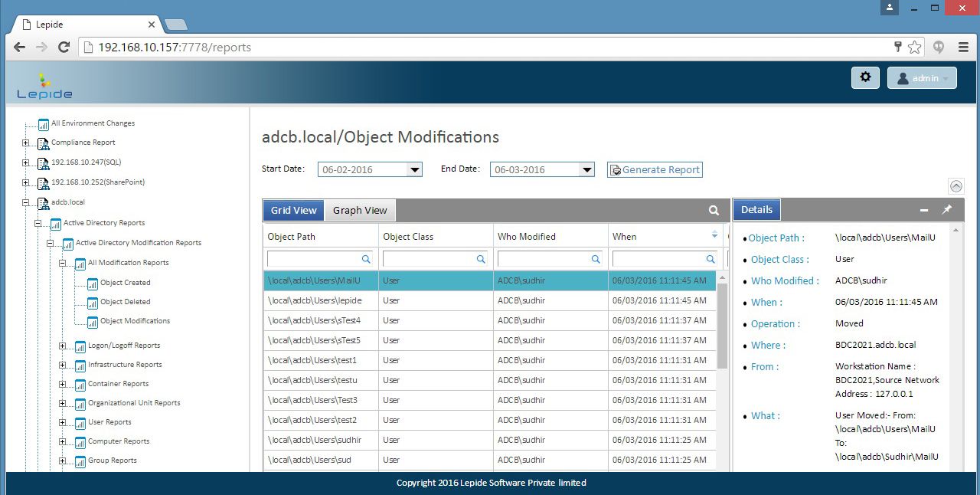The image size is (980, 495).
Task: Focus the Object Class filter field
Action: (x=435, y=260)
